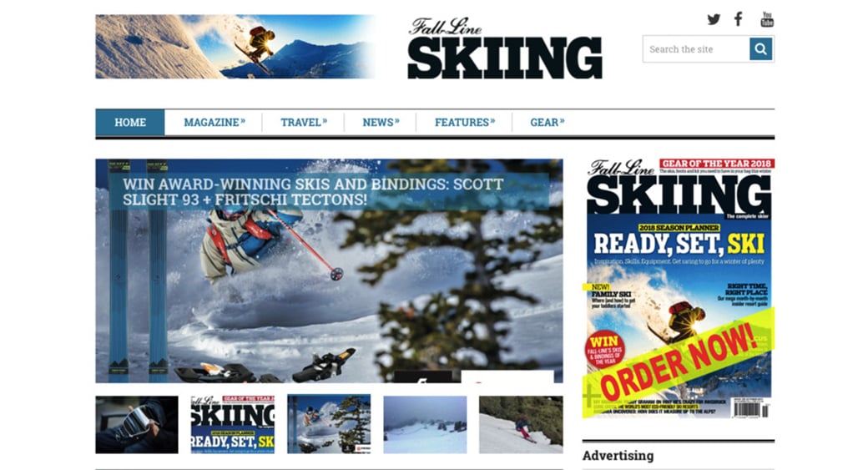Expand the News menu

381,123
